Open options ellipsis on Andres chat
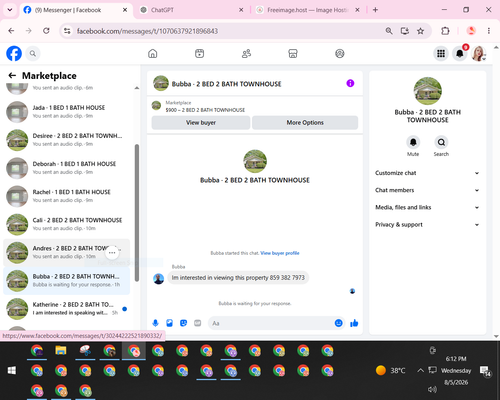The image size is (500, 400). click(x=112, y=253)
